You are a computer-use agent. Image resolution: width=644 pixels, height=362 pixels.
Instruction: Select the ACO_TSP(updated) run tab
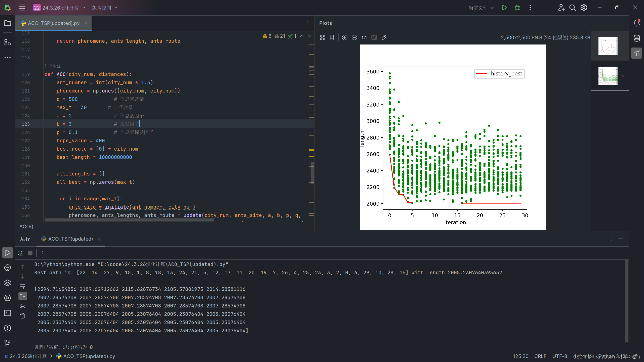click(x=70, y=239)
